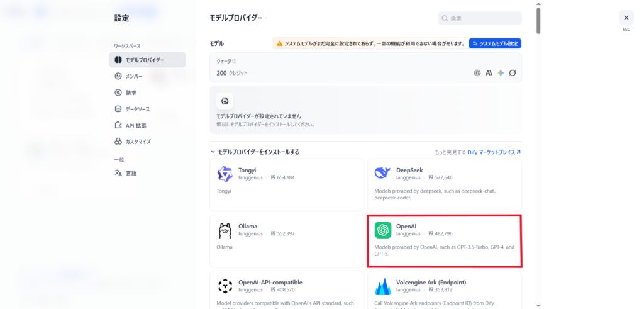Click the Tongyi logo icon
The width and height of the screenshot is (644, 309).
click(x=225, y=174)
